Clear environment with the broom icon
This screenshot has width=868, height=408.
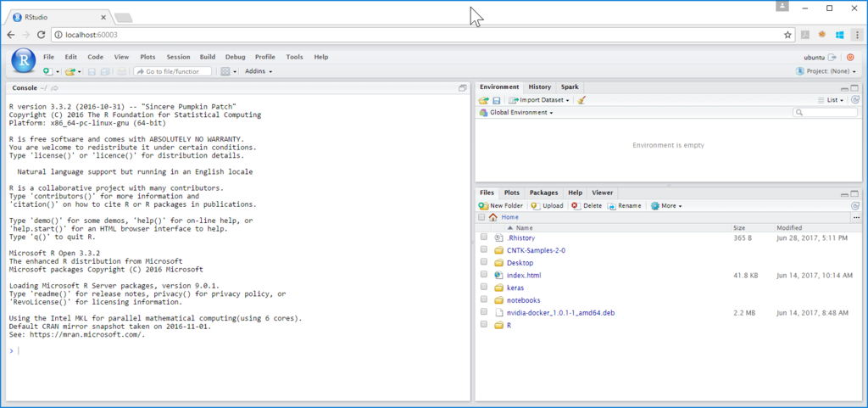click(x=581, y=100)
